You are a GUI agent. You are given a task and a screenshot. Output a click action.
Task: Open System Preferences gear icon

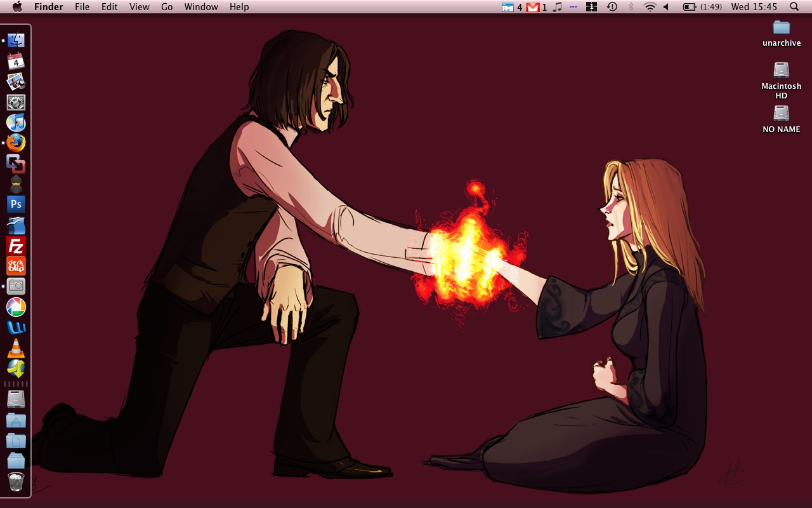[16, 102]
